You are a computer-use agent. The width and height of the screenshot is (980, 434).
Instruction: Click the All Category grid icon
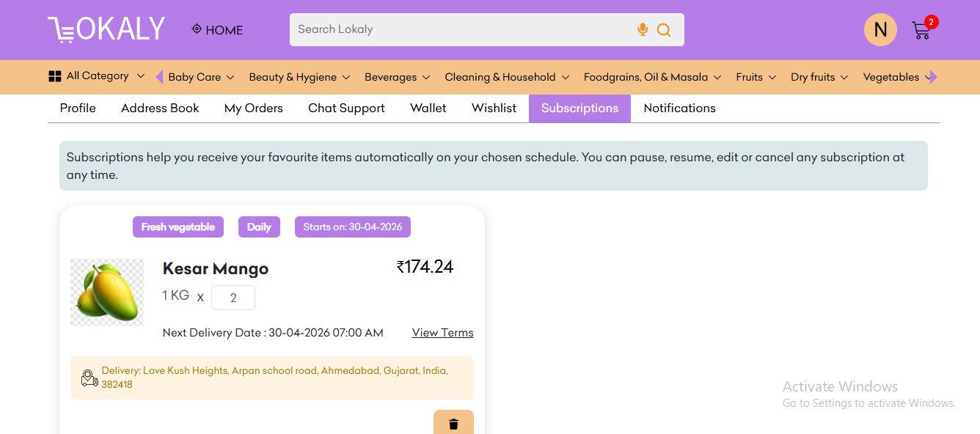click(55, 76)
